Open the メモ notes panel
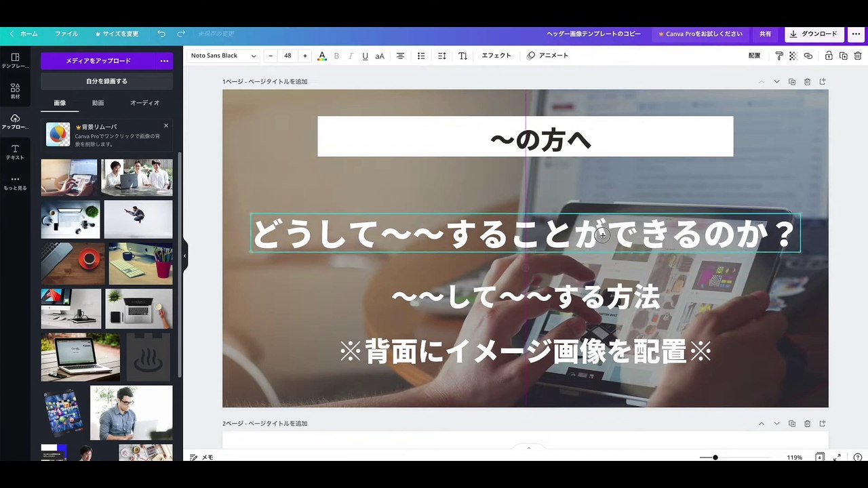The width and height of the screenshot is (868, 488). point(201,457)
